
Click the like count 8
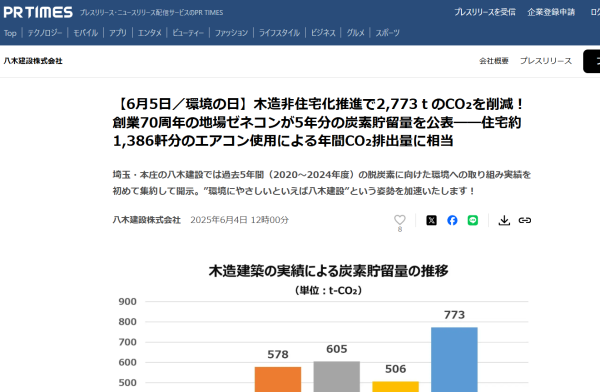click(x=399, y=229)
